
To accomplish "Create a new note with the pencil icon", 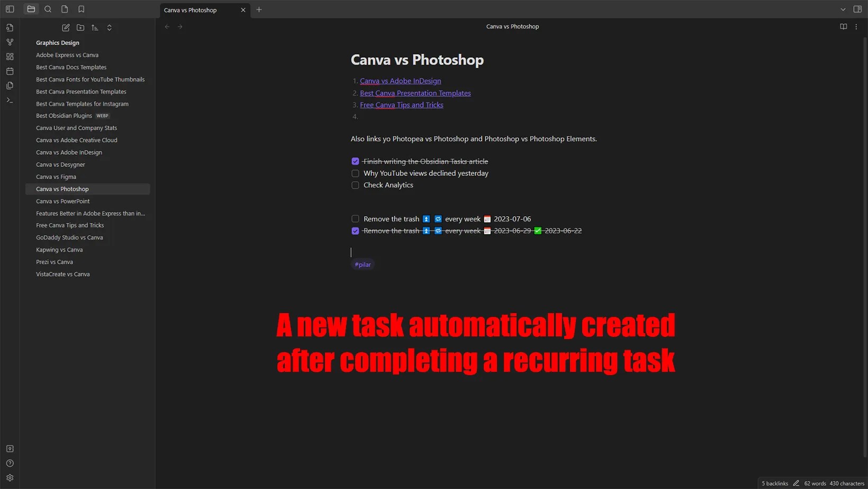I will pos(66,28).
